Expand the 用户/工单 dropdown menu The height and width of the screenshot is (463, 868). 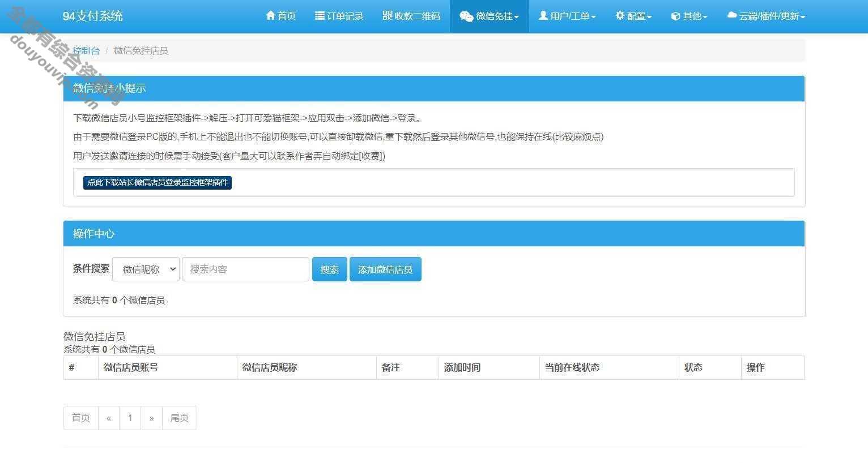click(567, 16)
